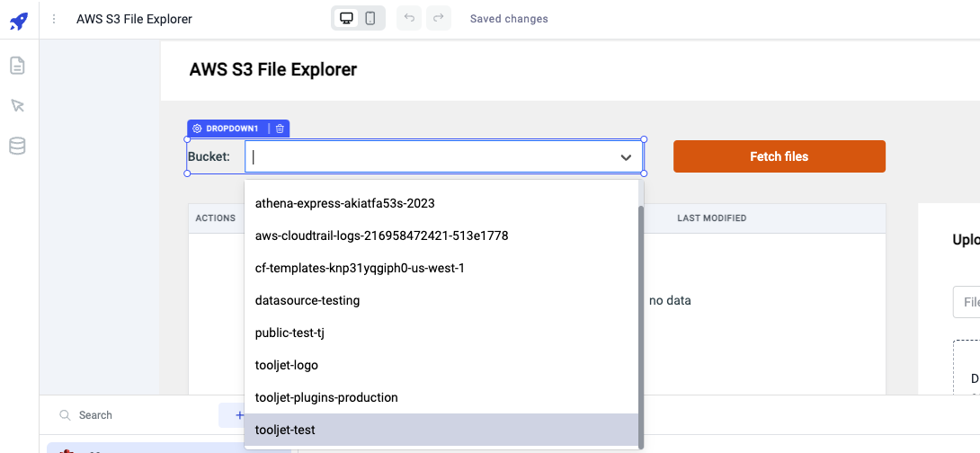Click the bucket list scrollbar
980x453 pixels.
click(x=640, y=324)
